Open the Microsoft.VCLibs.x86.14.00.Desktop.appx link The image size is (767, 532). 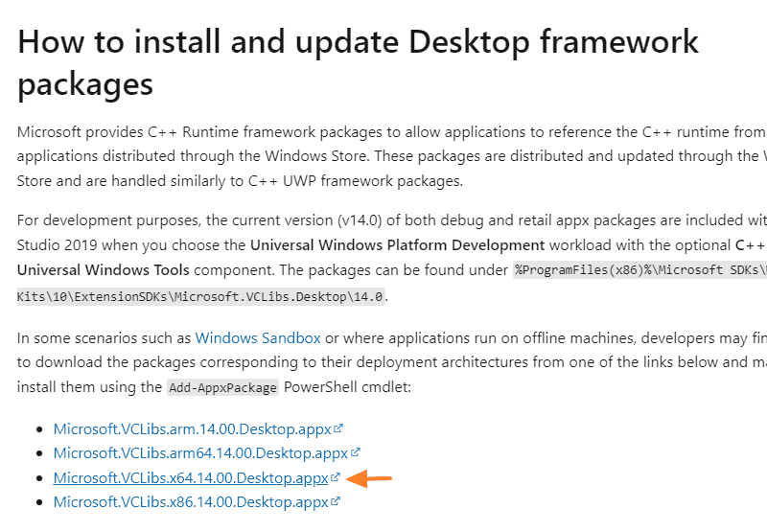point(191,501)
